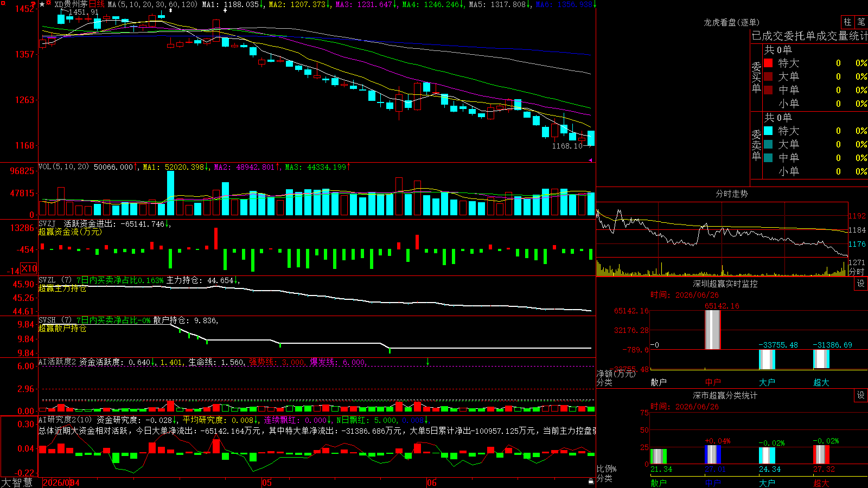Click the 深圳超赢实时监控 panel title
The width and height of the screenshot is (868, 488).
725,284
